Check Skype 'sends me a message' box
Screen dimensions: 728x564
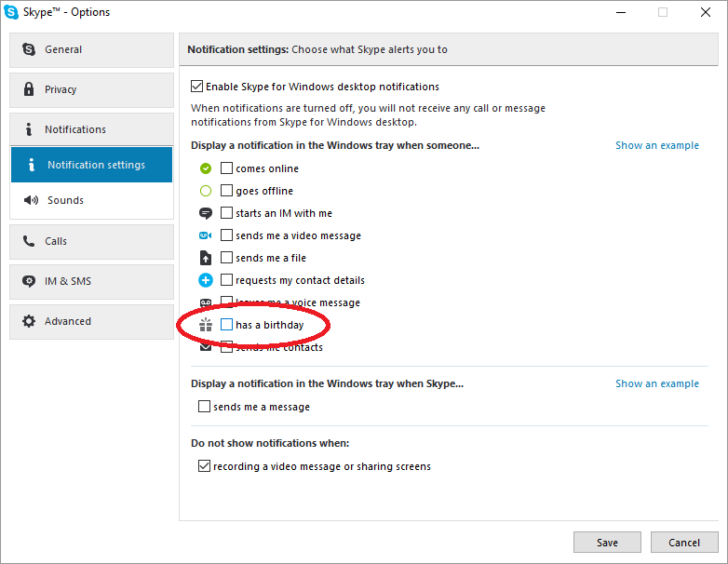tap(204, 406)
